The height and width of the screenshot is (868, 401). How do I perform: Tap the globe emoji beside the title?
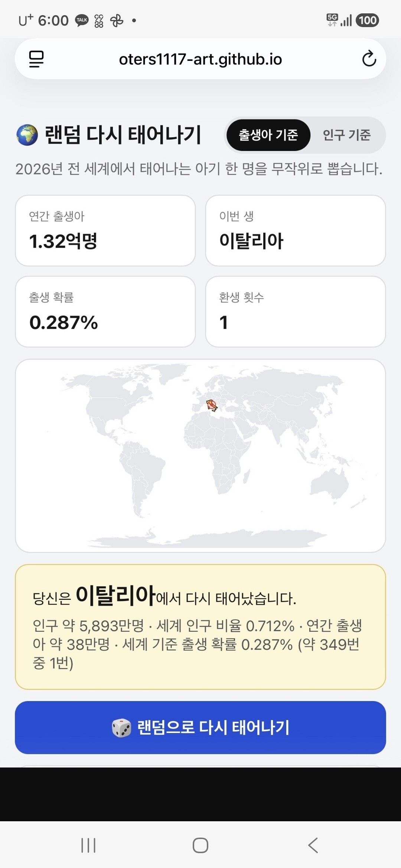27,135
